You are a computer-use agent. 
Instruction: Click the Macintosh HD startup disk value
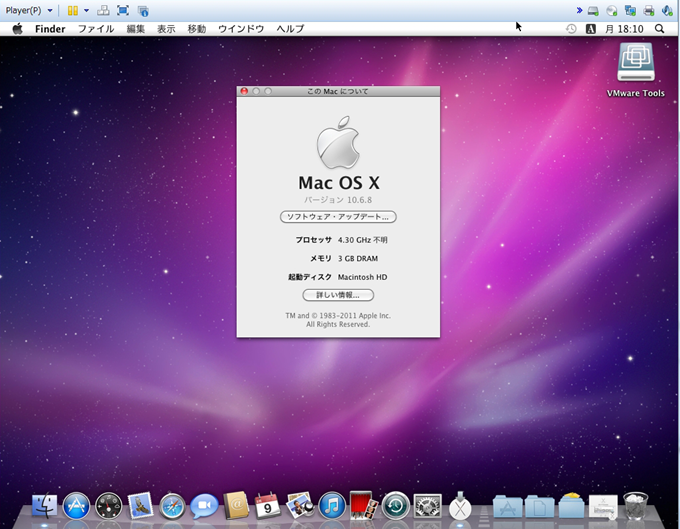[363, 277]
